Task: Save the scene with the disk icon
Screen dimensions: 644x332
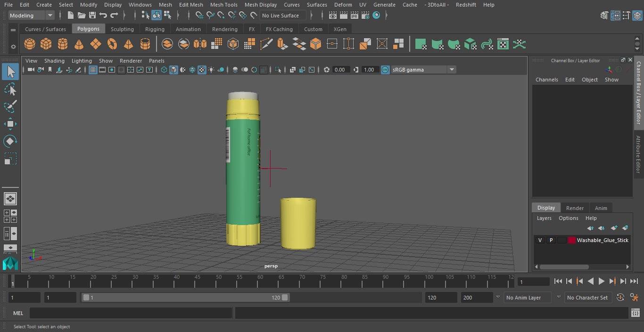Action: point(92,16)
